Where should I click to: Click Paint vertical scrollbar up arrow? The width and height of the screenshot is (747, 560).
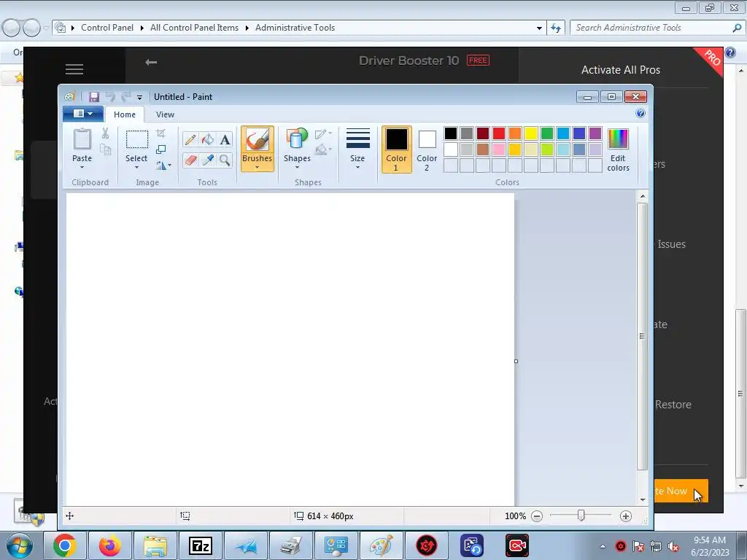point(643,196)
